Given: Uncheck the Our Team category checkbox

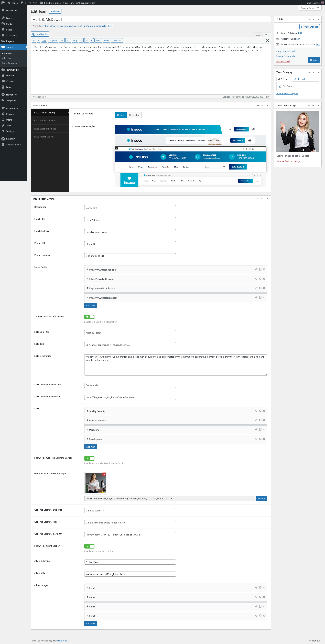Looking at the screenshot, I should click(280, 86).
